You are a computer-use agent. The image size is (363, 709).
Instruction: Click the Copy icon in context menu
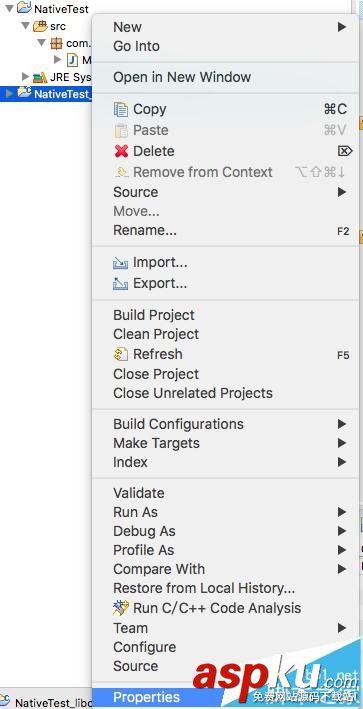121,109
